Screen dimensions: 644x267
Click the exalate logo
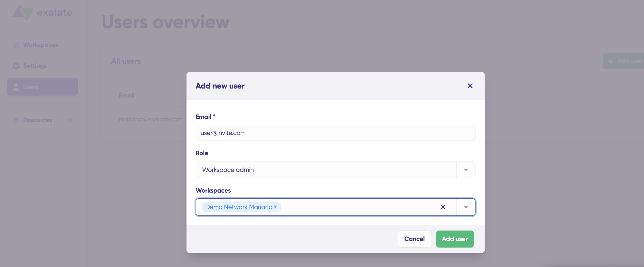point(42,12)
